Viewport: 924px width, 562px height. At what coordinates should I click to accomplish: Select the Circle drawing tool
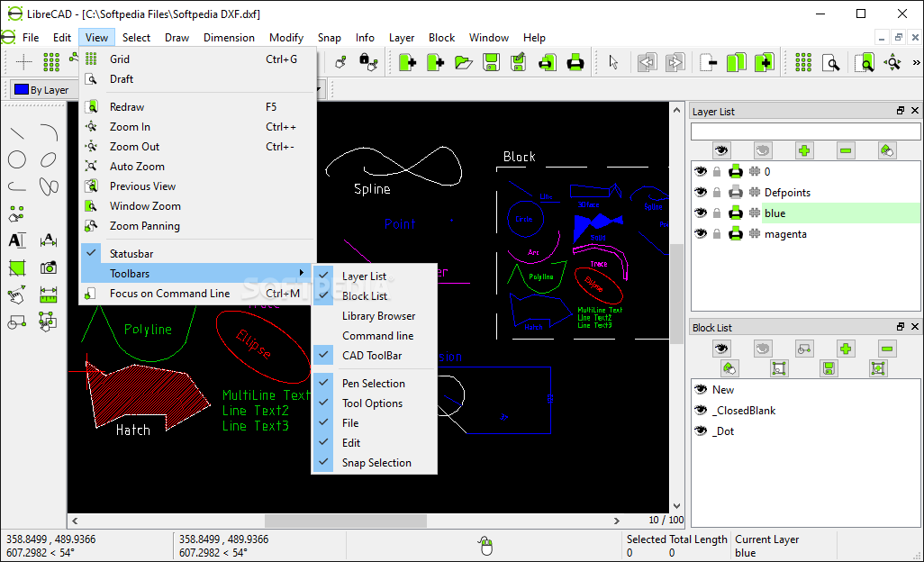17,159
